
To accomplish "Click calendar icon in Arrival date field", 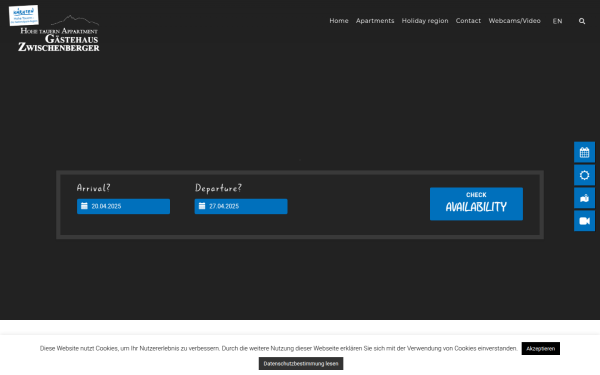I will point(84,206).
